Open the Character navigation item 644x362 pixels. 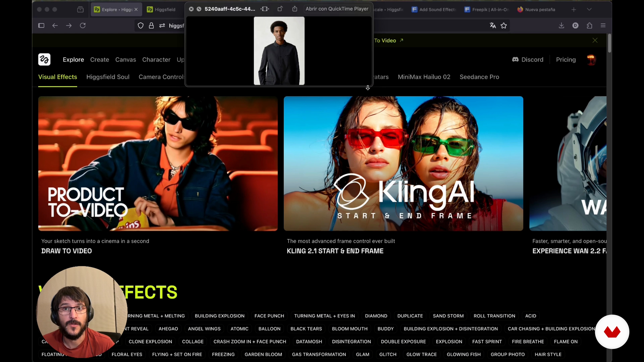[x=156, y=60]
